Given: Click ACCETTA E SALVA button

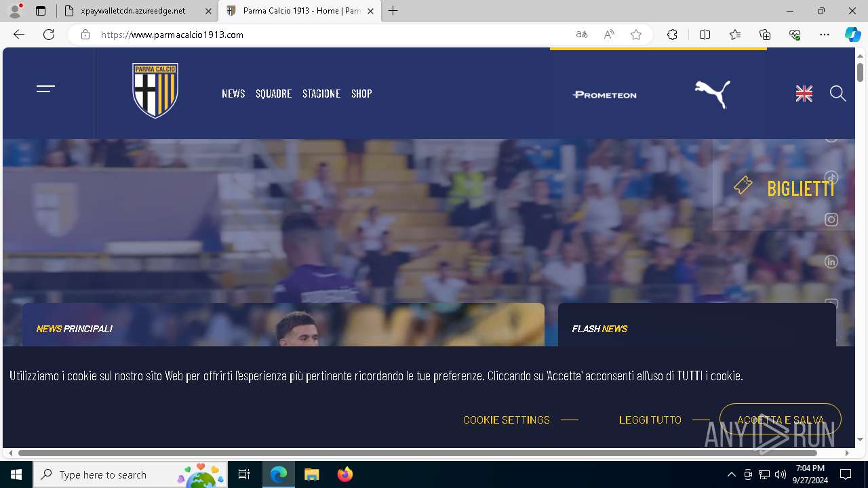Looking at the screenshot, I should (781, 420).
